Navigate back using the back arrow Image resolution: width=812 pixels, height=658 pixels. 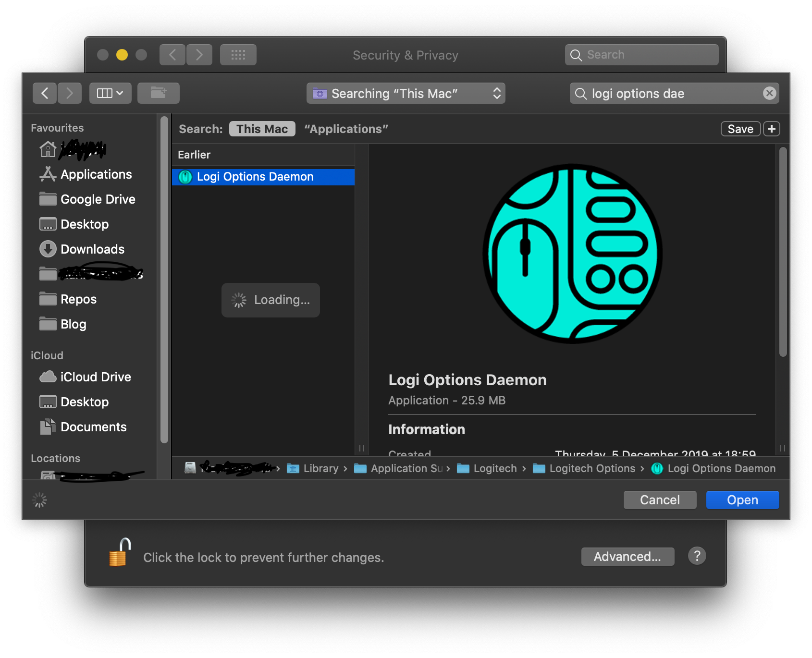point(44,93)
